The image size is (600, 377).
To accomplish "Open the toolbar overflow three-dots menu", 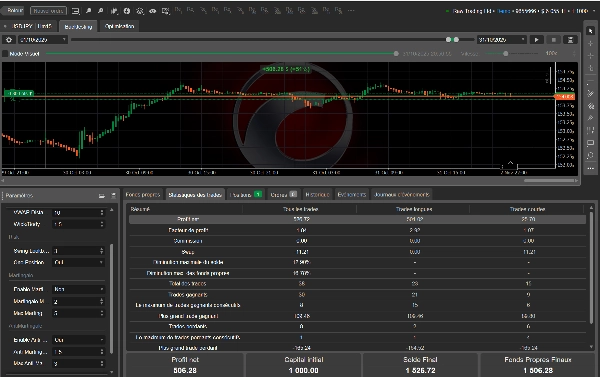I will [351, 11].
